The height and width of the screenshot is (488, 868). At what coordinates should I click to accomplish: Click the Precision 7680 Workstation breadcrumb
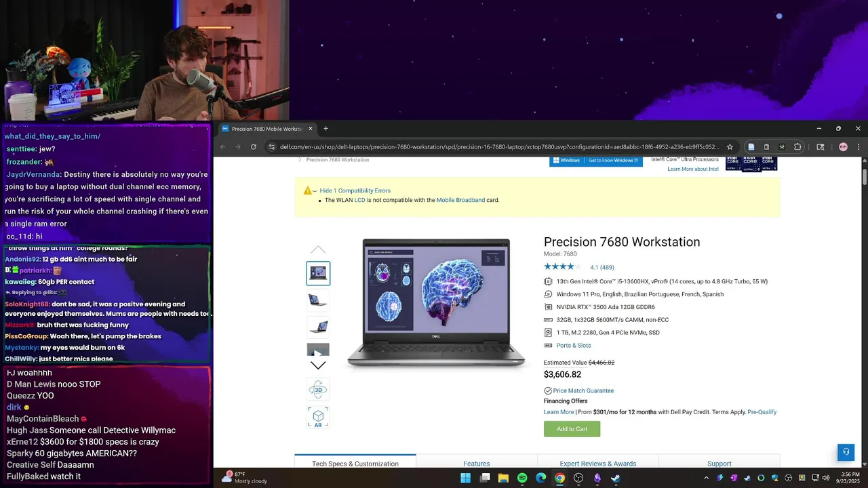338,160
